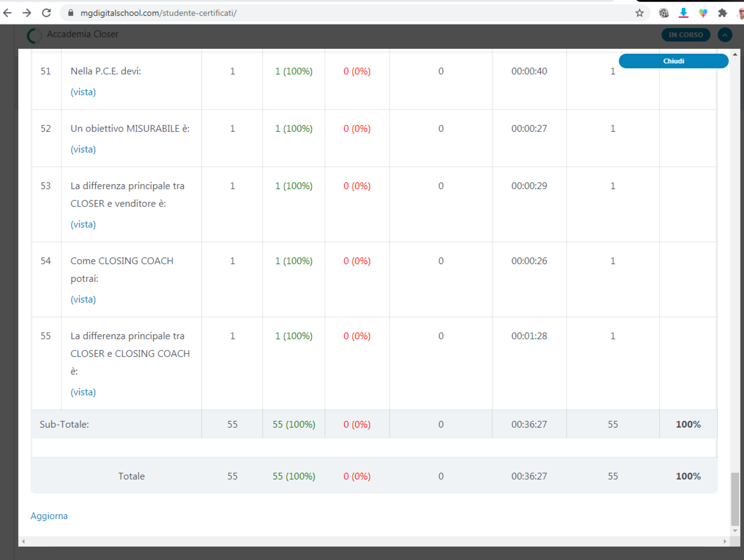Open (vista) for CLOSER e venditore question

83,224
